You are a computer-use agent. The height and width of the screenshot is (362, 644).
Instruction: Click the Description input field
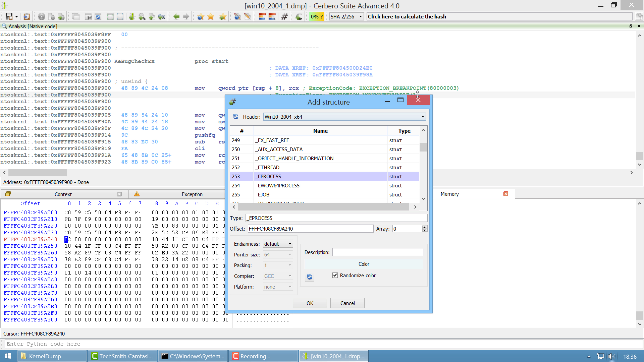[378, 252]
